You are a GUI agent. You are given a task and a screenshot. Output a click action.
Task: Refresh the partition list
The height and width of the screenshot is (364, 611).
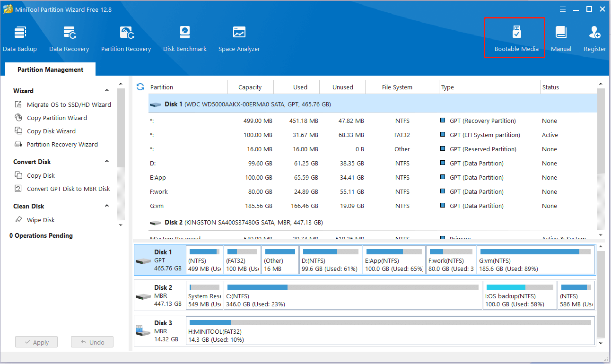[140, 87]
